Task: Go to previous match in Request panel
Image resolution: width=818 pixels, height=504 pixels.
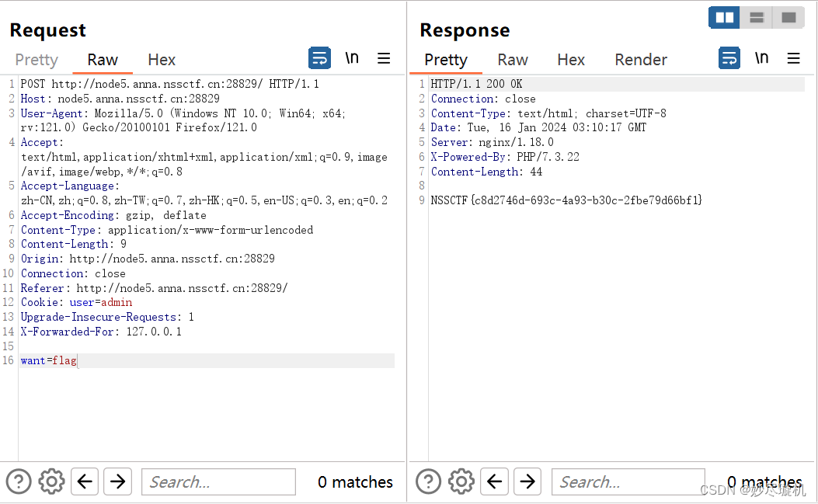Action: (85, 481)
